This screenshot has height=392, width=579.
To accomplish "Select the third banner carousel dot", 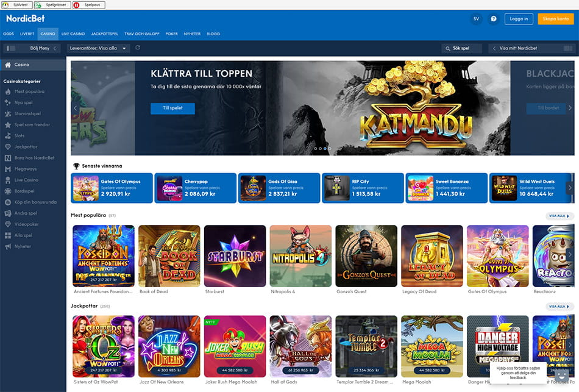I will coord(325,149).
